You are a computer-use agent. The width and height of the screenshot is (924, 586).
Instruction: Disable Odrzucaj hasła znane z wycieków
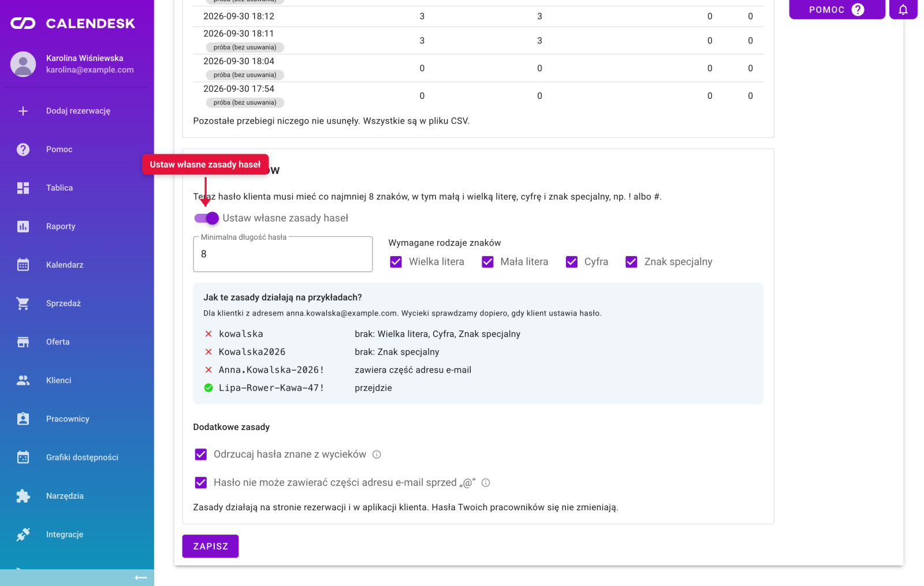pos(201,454)
